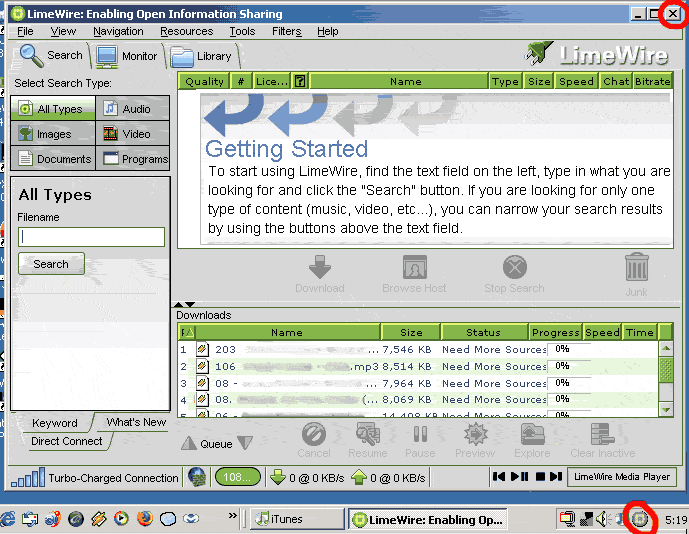
Task: Click the question mark column header icon
Action: point(300,81)
